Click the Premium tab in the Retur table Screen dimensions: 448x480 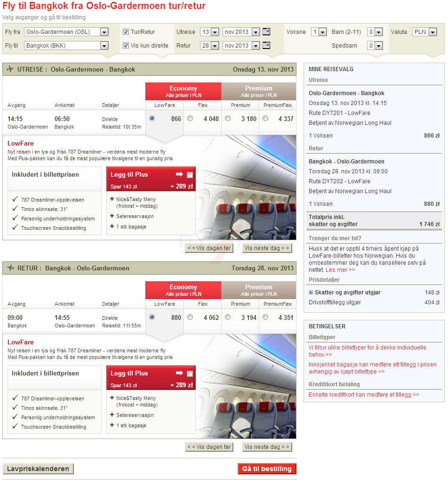259,290
